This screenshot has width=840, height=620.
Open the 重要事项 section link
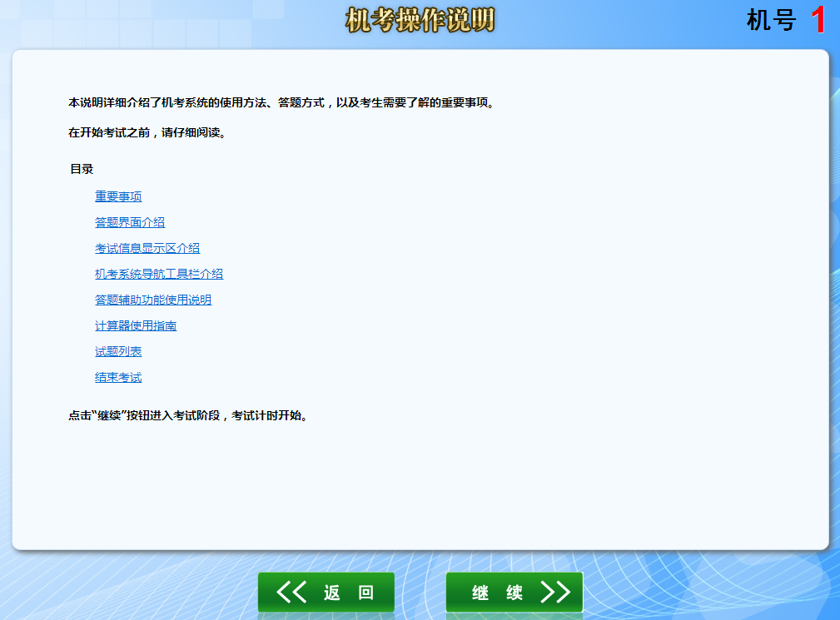(117, 196)
